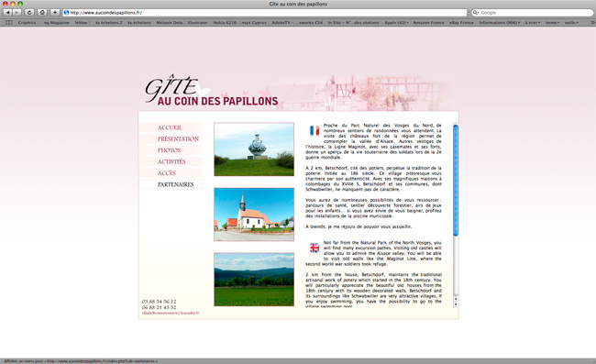Click the French flag icon
This screenshot has height=364, width=596.
pos(315,131)
